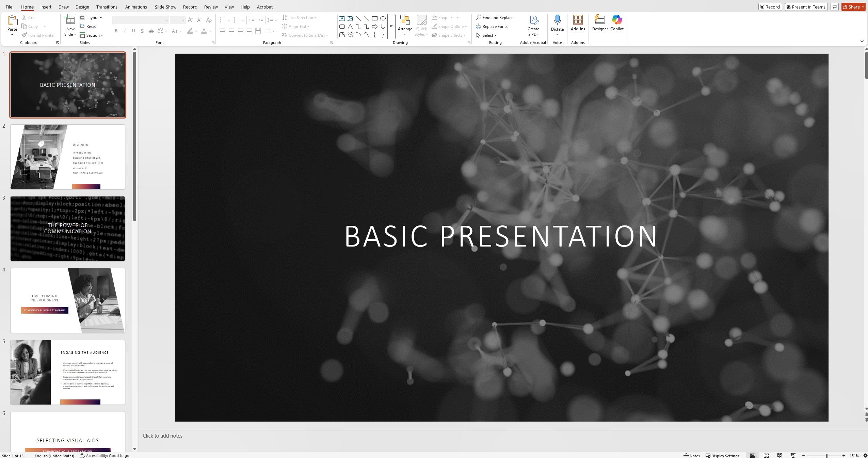Click Create a PDF
Screen dimensions: 868x458
pyautogui.click(x=532, y=25)
